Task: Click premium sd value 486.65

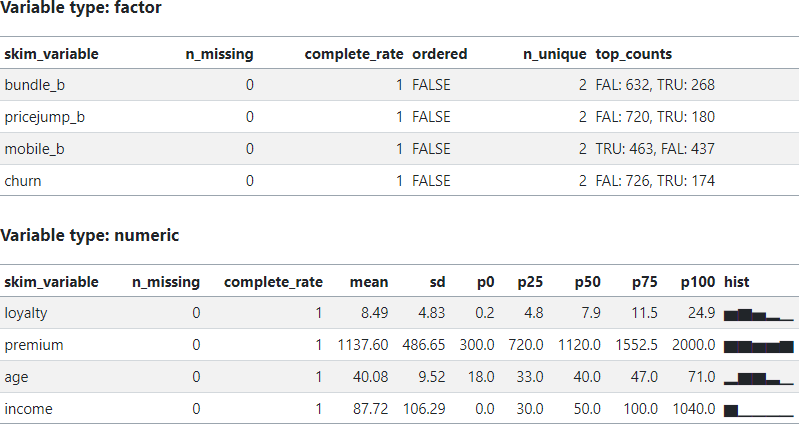Action: [424, 345]
